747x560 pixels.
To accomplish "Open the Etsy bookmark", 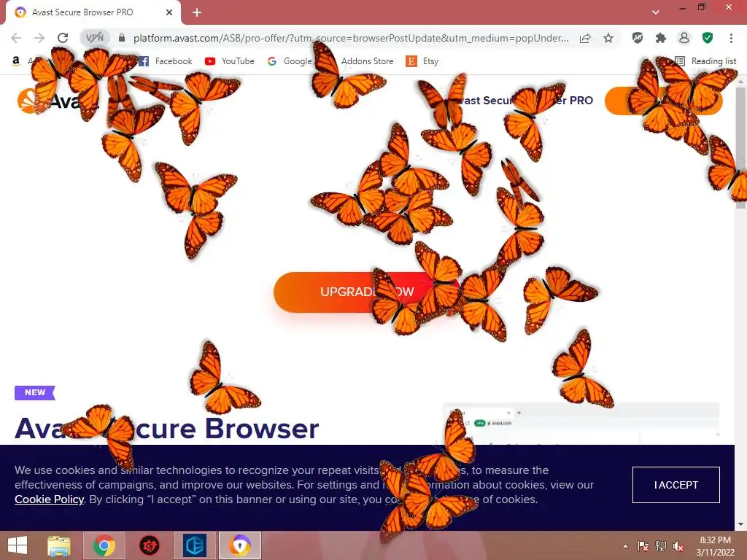I will click(422, 61).
